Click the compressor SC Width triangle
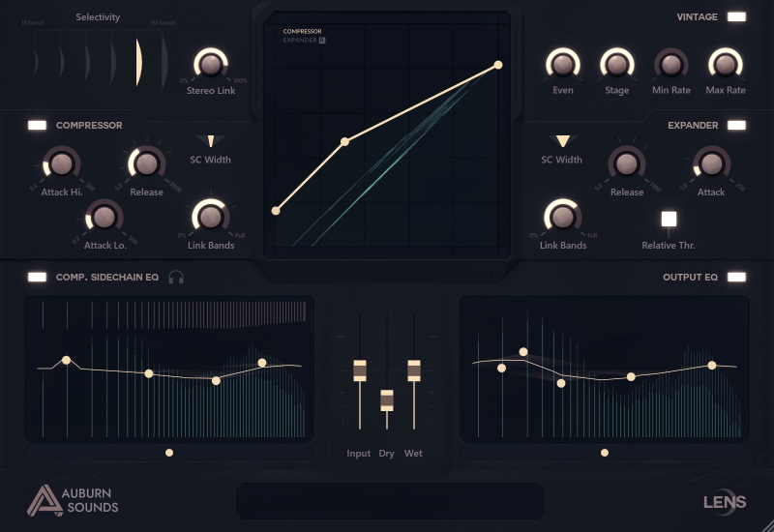Viewport: 774px width, 532px height. pos(210,141)
